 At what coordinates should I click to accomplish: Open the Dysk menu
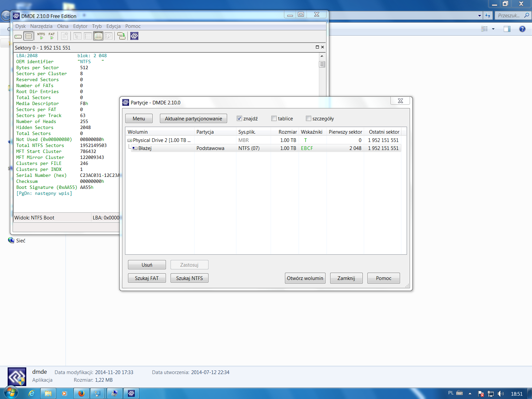click(x=21, y=26)
